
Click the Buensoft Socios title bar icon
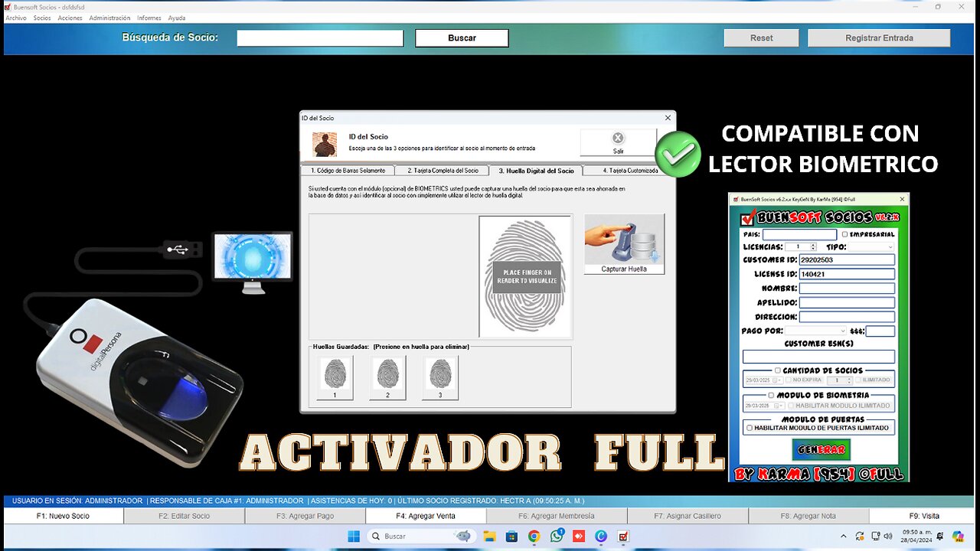[8, 6]
